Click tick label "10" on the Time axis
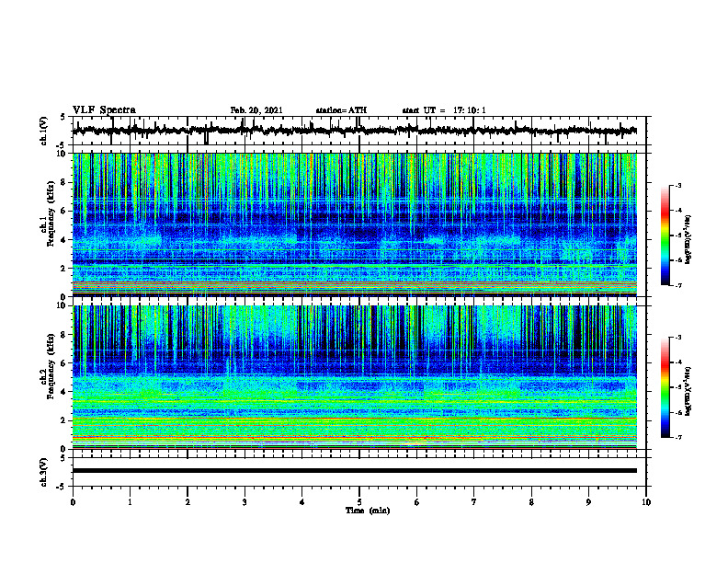 pyautogui.click(x=646, y=502)
